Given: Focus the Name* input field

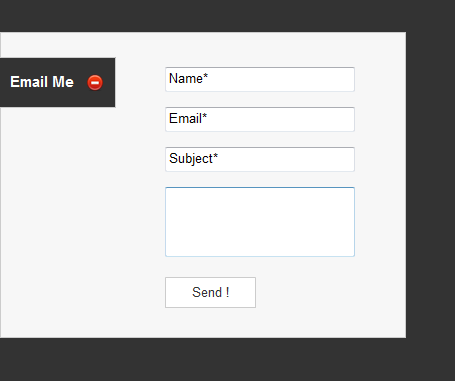Looking at the screenshot, I should [260, 79].
